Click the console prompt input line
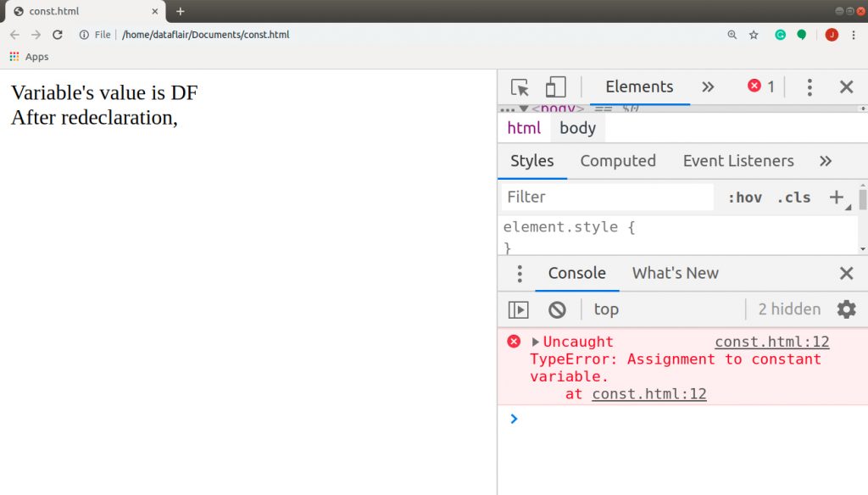Screen dimensions: 868x495 point(682,420)
